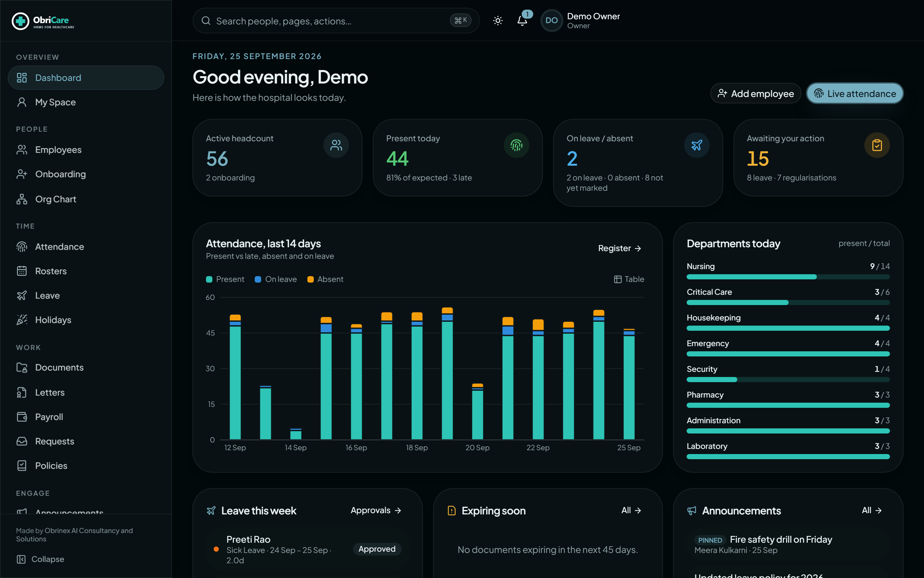
Task: Click the Attendance fingerprint icon in sidebar
Action: [22, 247]
